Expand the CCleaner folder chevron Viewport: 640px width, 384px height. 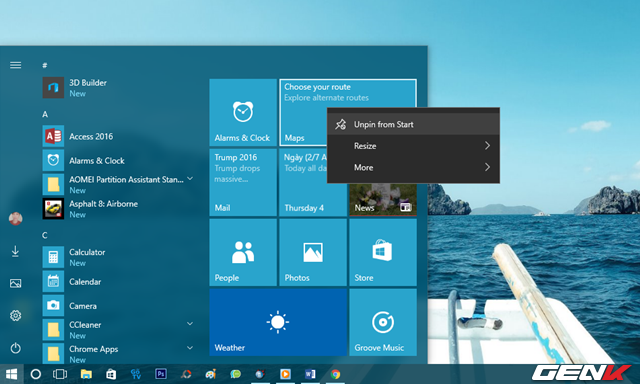pos(190,324)
